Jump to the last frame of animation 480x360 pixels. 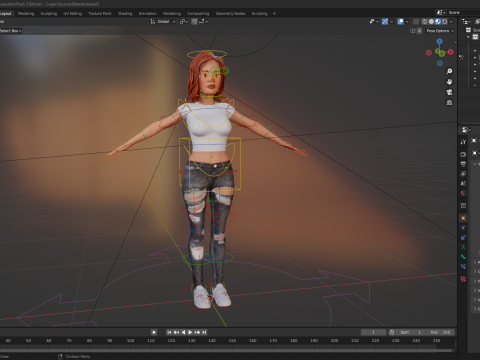tap(204, 332)
